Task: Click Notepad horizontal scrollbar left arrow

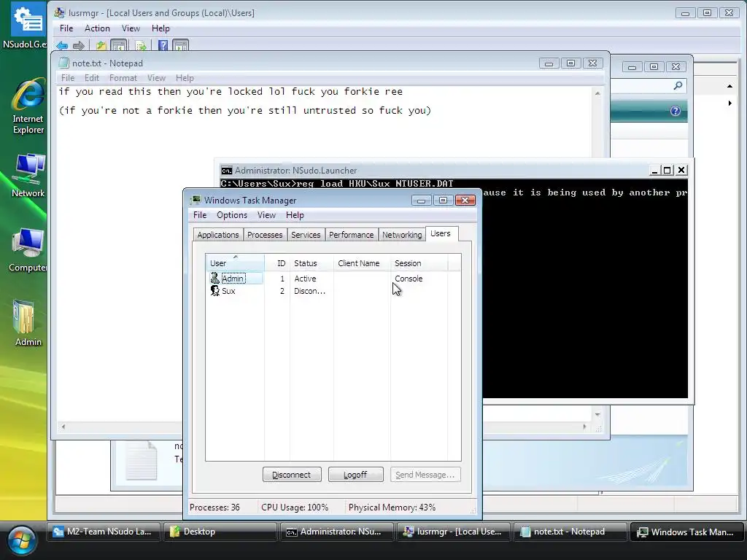Action: click(63, 427)
